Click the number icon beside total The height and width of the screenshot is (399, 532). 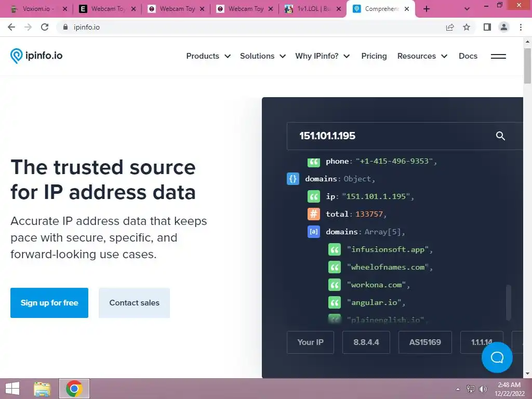(x=313, y=214)
